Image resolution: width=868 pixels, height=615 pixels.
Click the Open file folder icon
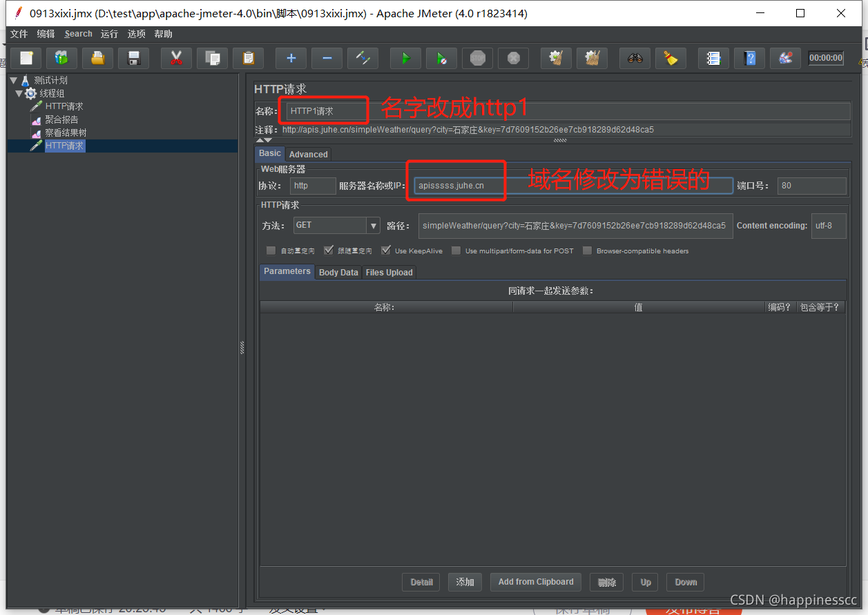(98, 58)
